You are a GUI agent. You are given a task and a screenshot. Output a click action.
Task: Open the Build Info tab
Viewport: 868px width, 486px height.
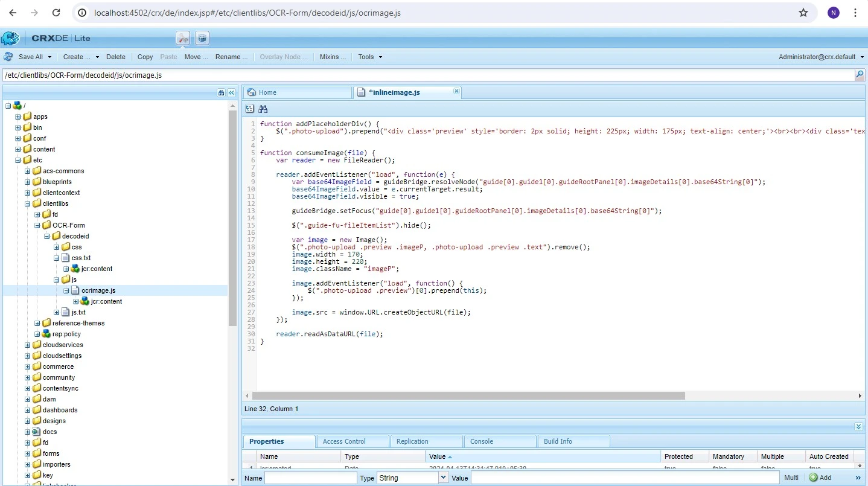(x=573, y=441)
